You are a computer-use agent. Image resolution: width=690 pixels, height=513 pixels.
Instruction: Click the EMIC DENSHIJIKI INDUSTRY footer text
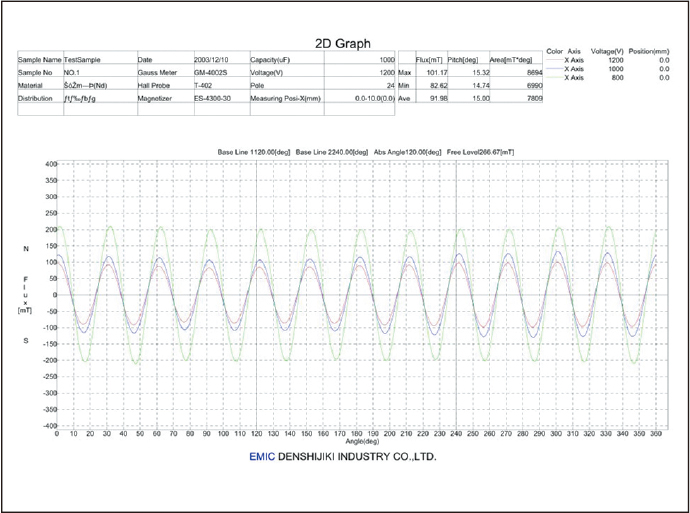click(343, 455)
